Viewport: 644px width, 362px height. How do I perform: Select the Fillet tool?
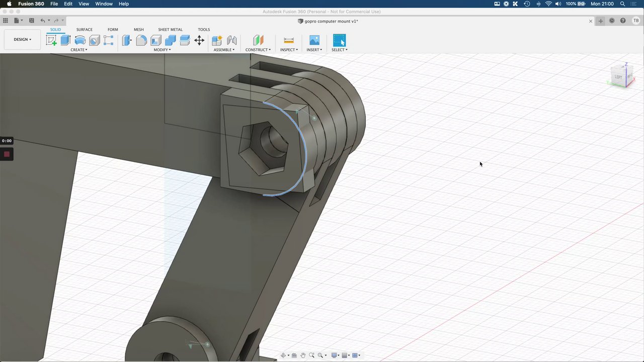pyautogui.click(x=141, y=41)
